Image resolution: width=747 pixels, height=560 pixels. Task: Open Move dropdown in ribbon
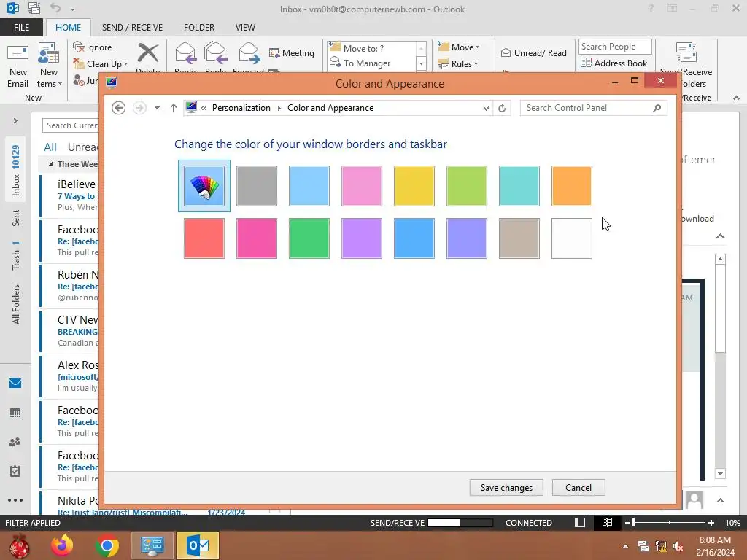pyautogui.click(x=459, y=47)
